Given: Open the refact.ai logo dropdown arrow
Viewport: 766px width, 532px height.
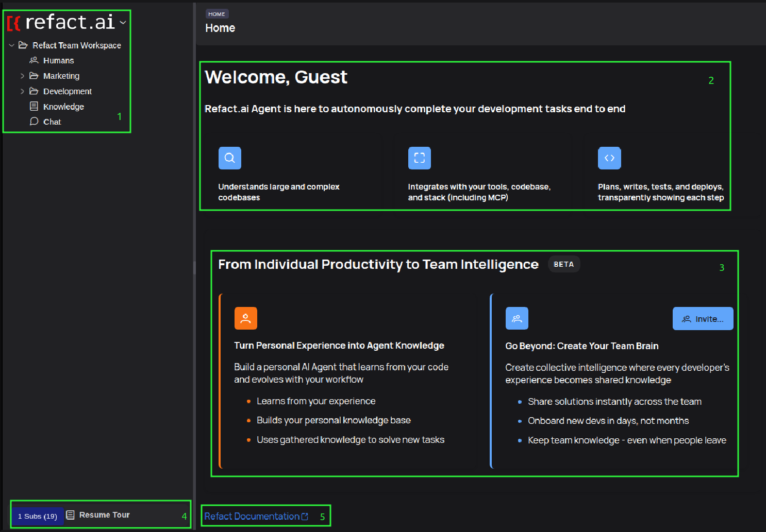Looking at the screenshot, I should pos(123,23).
